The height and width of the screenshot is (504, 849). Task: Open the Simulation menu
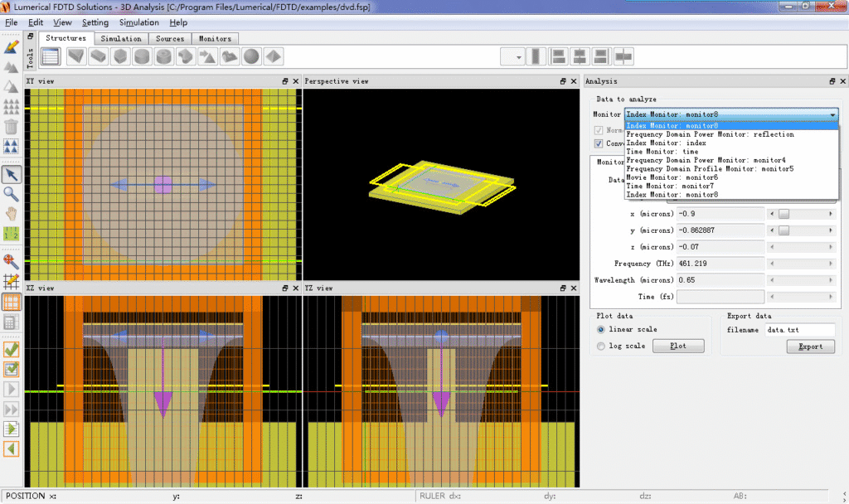(x=138, y=22)
